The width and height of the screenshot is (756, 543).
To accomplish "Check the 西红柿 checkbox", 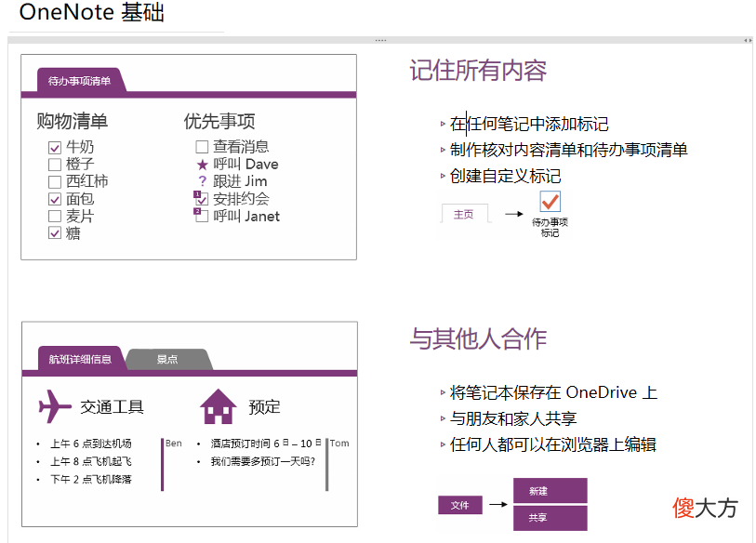I will [x=55, y=182].
